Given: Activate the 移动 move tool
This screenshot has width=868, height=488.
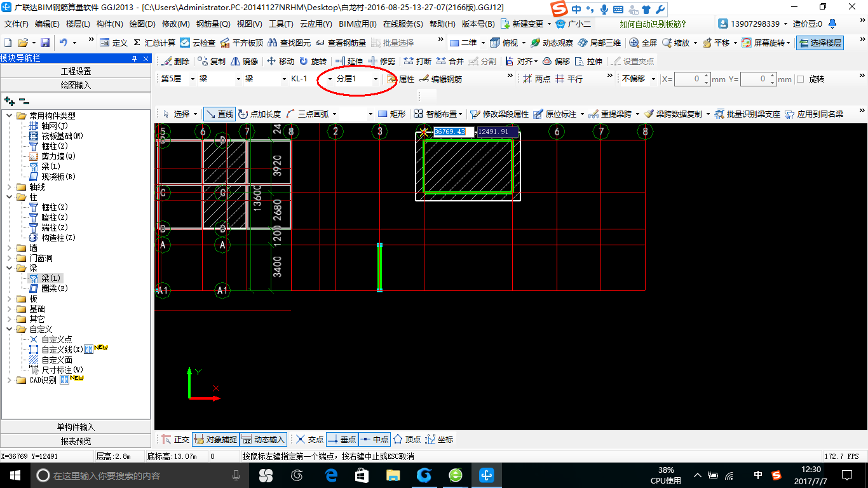Looking at the screenshot, I should 280,62.
